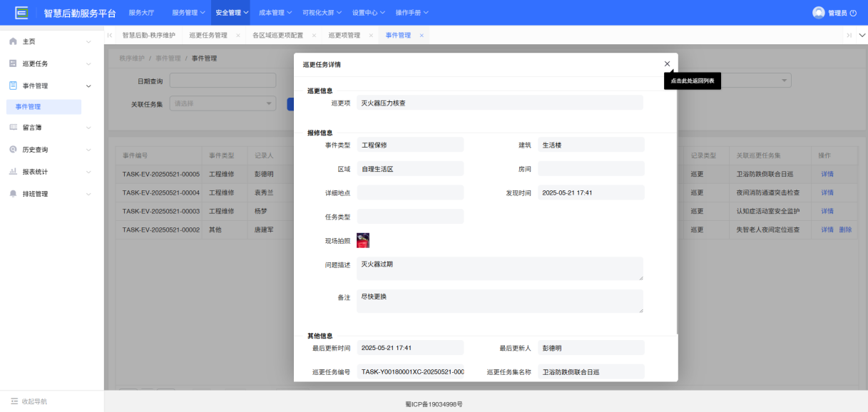Click the tab bar scroll-left arrow icon
868x412 pixels.
(109, 35)
